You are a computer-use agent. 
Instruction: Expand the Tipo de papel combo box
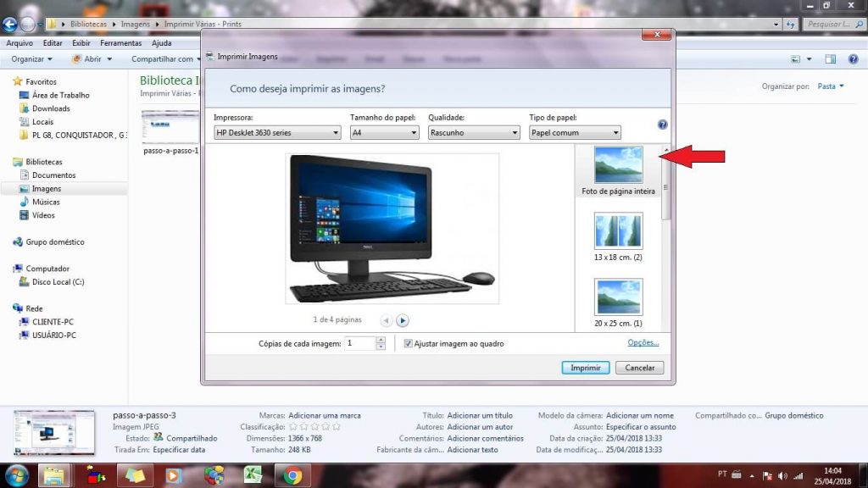(x=575, y=133)
